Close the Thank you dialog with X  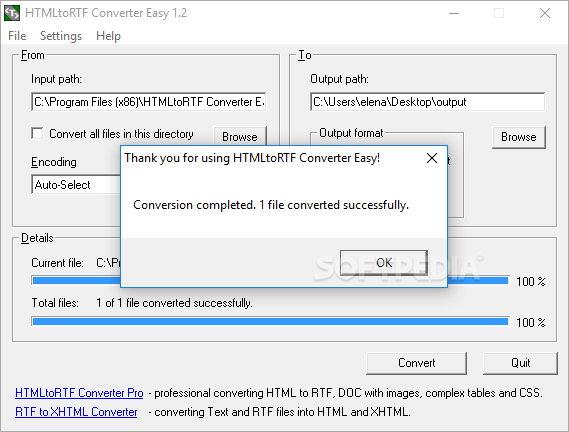(x=432, y=158)
